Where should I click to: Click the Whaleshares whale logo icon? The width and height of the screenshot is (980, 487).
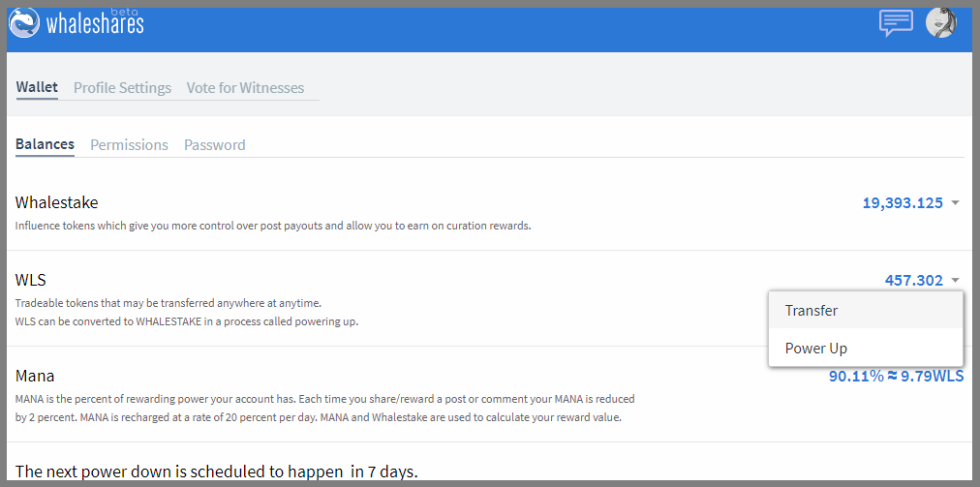click(x=24, y=23)
